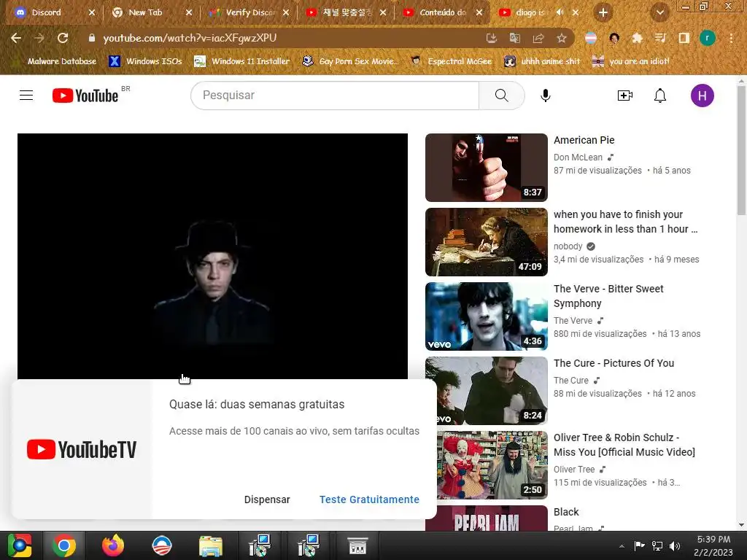This screenshot has width=747, height=560.
Task: Launch Firefox from the taskbar
Action: pos(113,545)
